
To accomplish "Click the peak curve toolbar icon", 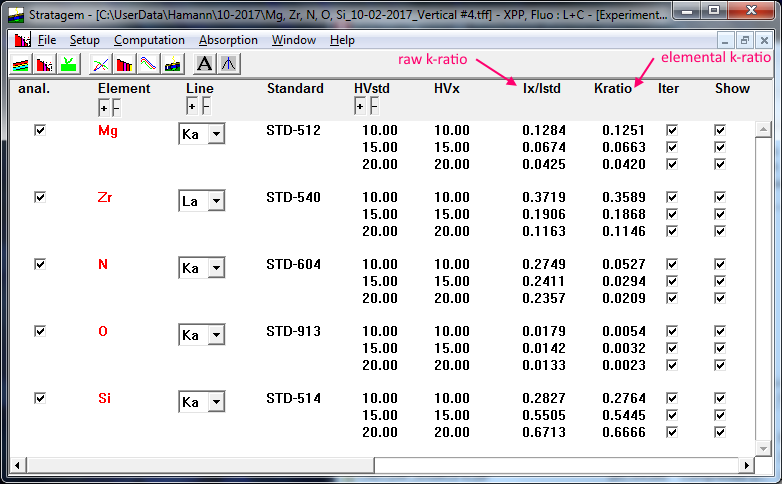I will point(228,64).
